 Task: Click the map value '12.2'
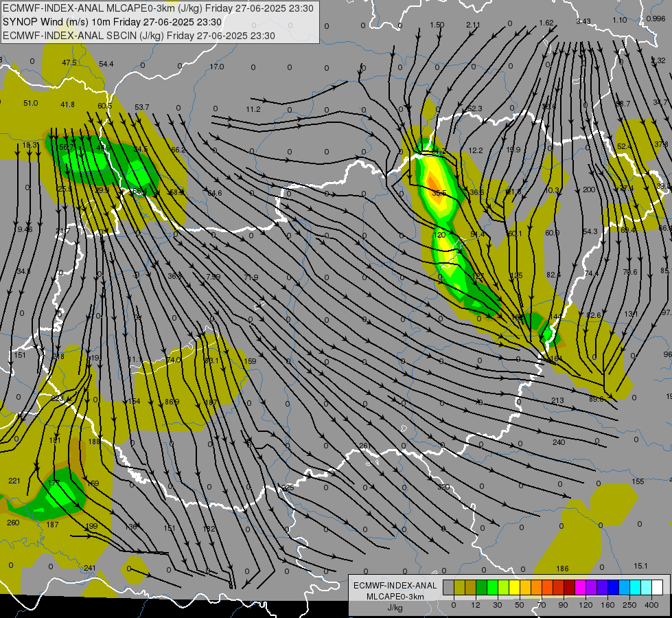[476, 150]
